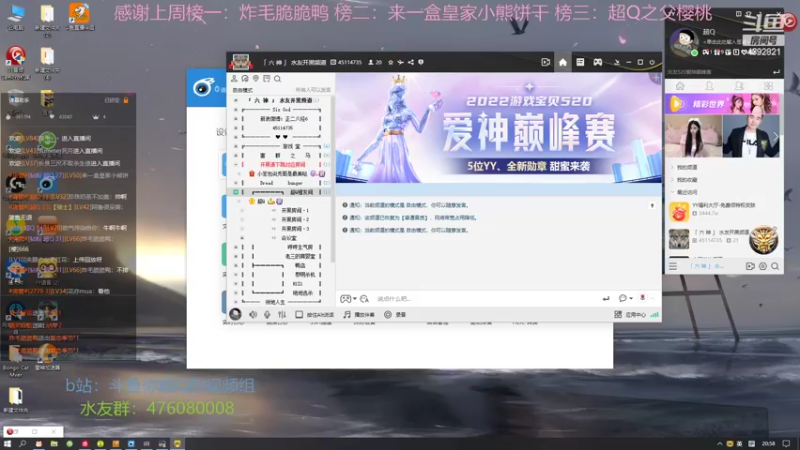Click the user avatar in bottom toolbar
The image size is (800, 450).
point(235,314)
